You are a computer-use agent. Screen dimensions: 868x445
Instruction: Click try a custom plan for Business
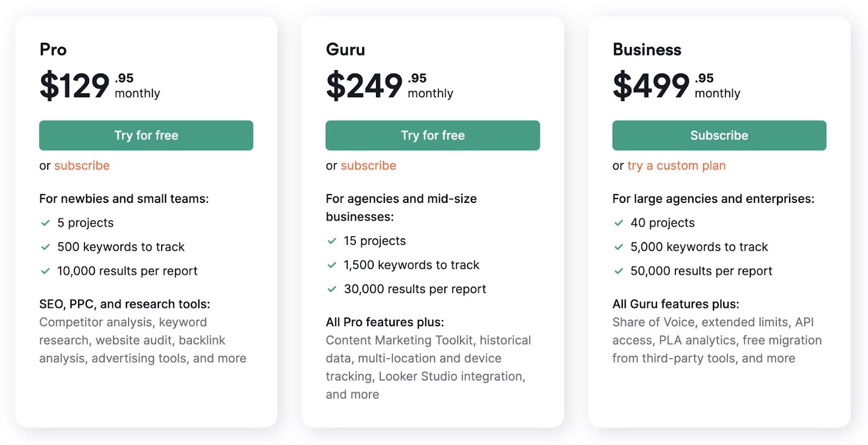[676, 166]
